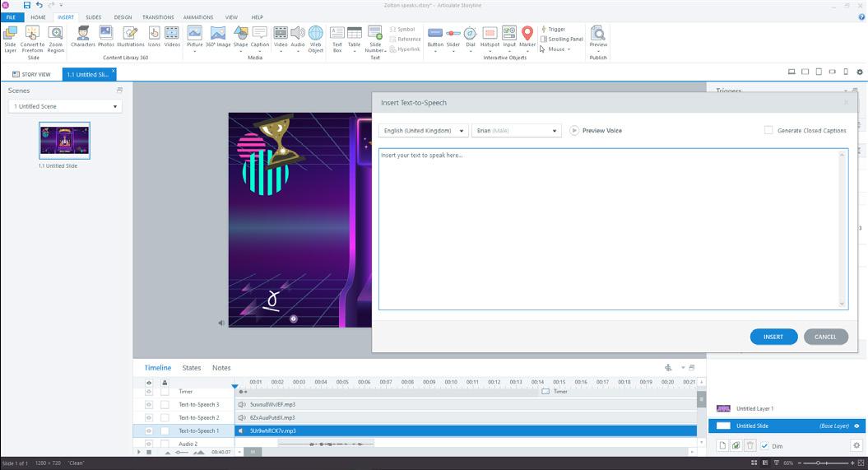
Task: Adjust the timeline zoom slider
Action: point(182,452)
